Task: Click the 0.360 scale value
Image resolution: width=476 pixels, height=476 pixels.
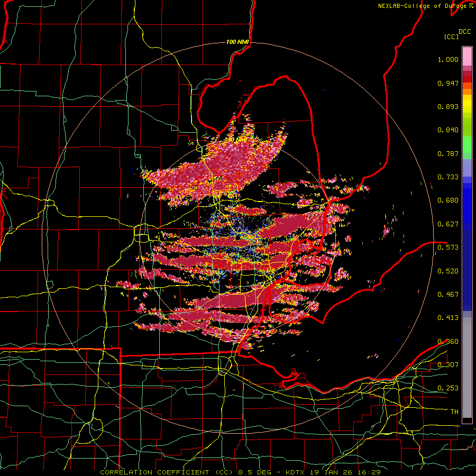Action: click(x=448, y=342)
